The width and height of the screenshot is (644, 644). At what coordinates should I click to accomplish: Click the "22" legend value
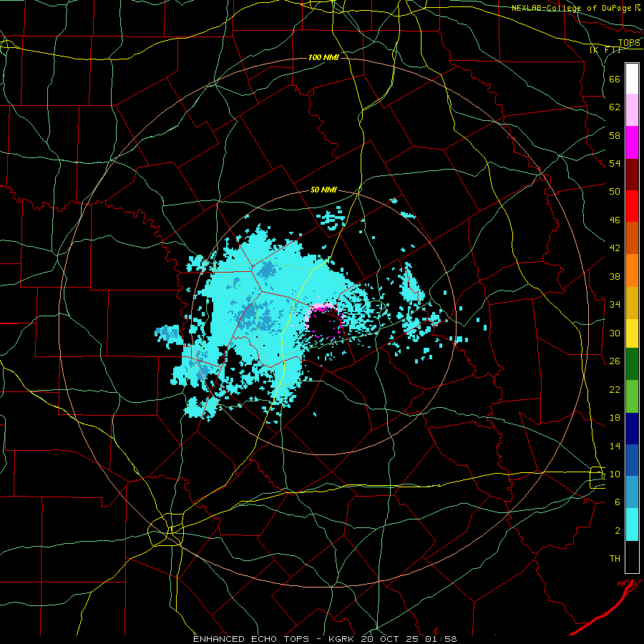(x=615, y=389)
